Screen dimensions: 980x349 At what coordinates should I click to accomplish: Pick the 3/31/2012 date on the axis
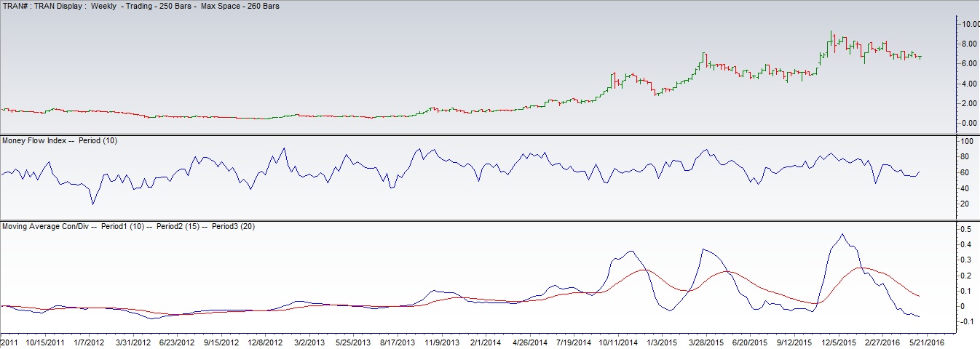(x=133, y=341)
